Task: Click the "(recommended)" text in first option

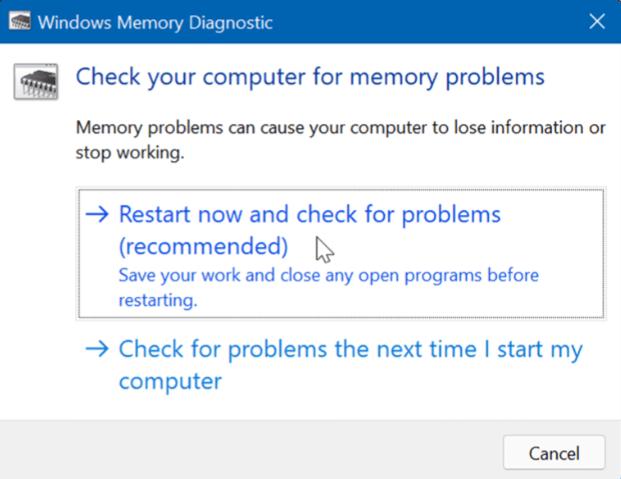Action: click(x=204, y=246)
